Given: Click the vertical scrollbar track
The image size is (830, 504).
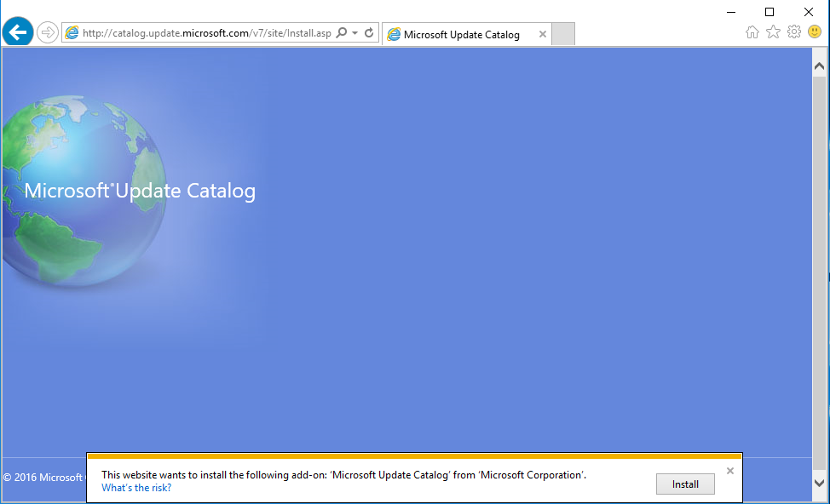Looking at the screenshot, I should tap(820, 275).
